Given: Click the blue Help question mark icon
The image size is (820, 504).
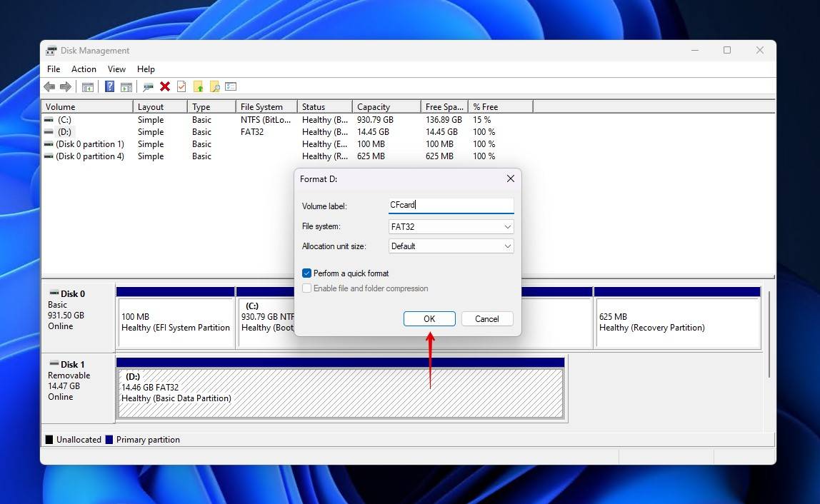Looking at the screenshot, I should pyautogui.click(x=109, y=86).
